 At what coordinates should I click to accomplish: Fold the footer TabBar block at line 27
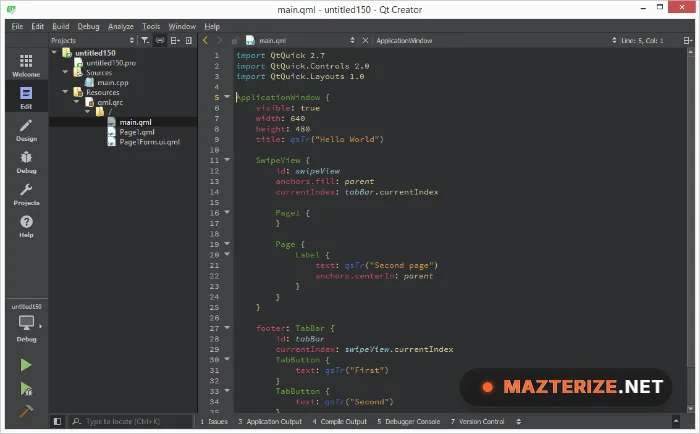point(227,327)
